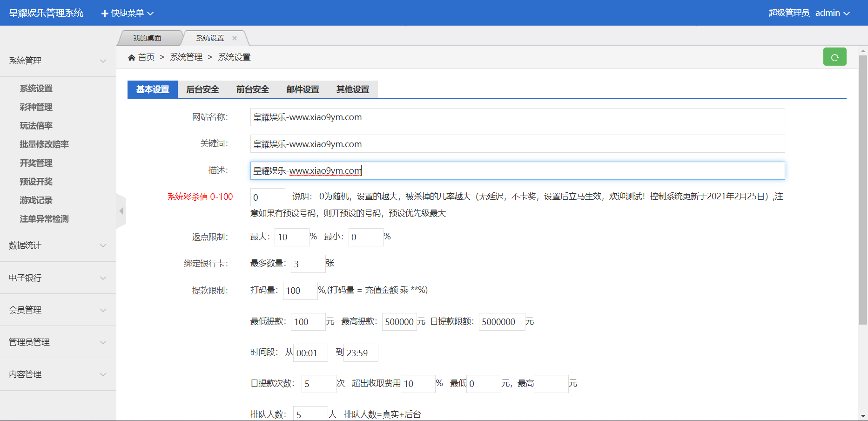The width and height of the screenshot is (868, 421).
Task: Open the 快捷菜单 dropdown
Action: click(128, 13)
